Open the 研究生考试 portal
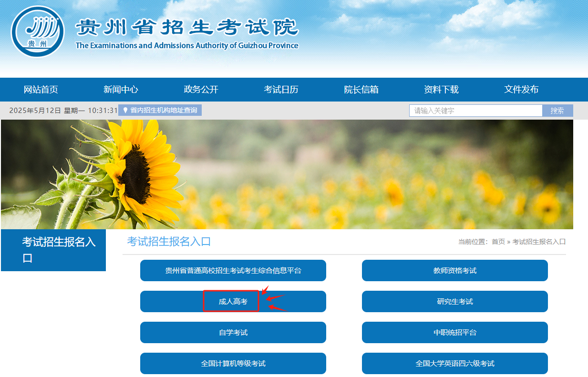This screenshot has height=377, width=588. [x=454, y=301]
